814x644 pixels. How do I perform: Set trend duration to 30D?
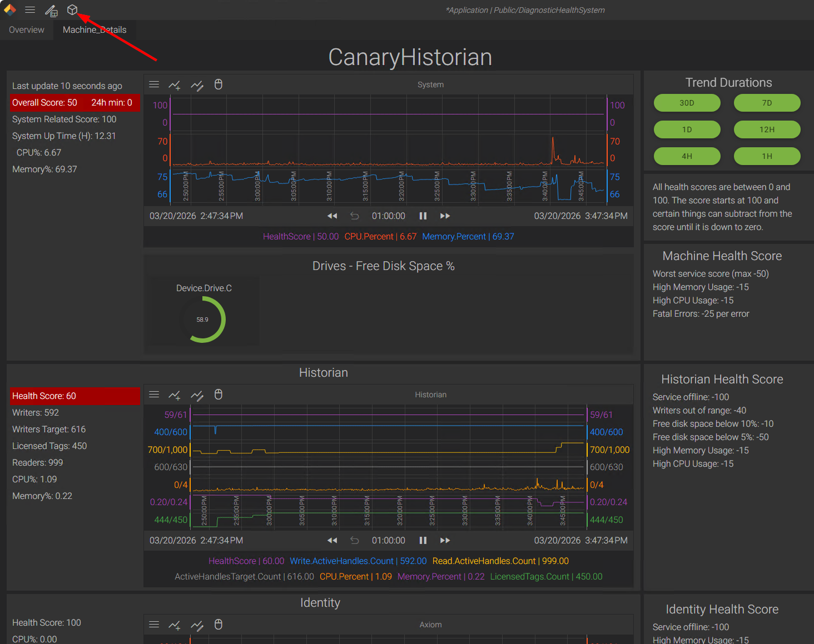point(687,103)
